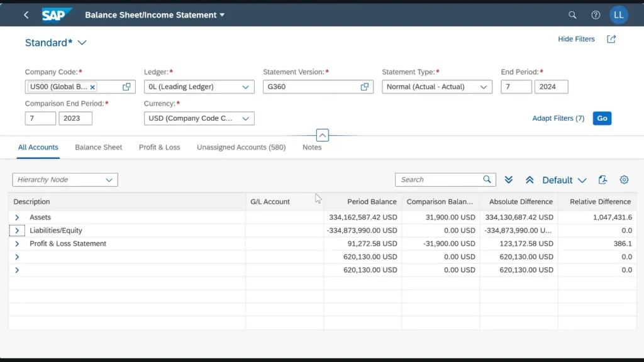Go back using the header arrow
Image resolution: width=644 pixels, height=362 pixels.
[x=26, y=15]
